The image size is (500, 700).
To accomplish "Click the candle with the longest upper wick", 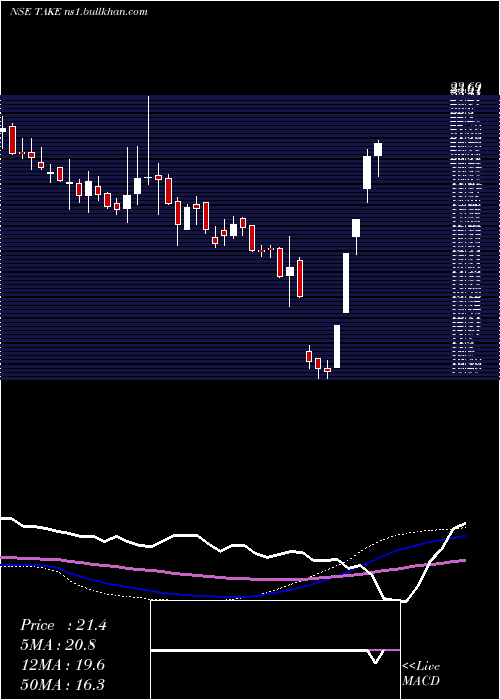I will [149, 140].
